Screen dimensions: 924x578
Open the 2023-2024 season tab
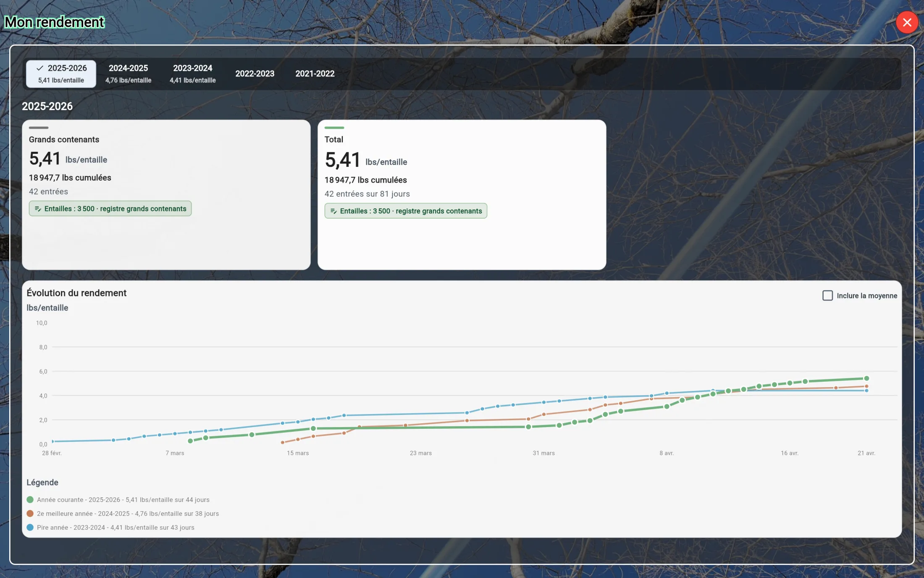tap(192, 74)
